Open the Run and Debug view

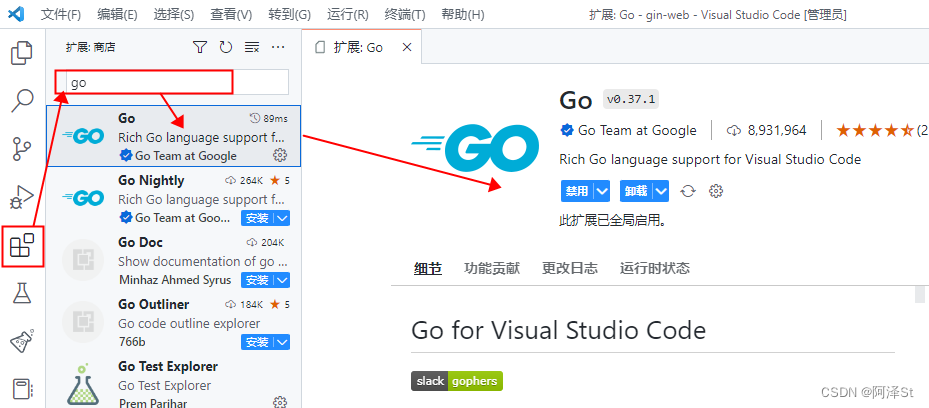point(23,197)
